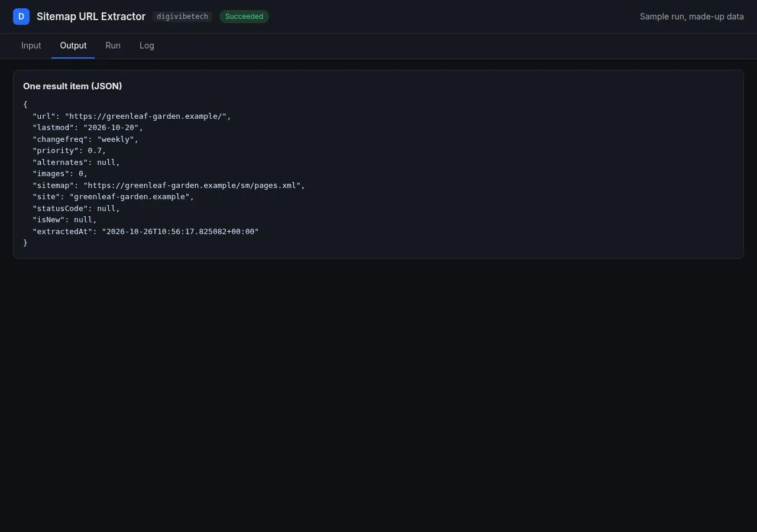Click the "isNew": null line
757x532 pixels.
[x=64, y=220]
